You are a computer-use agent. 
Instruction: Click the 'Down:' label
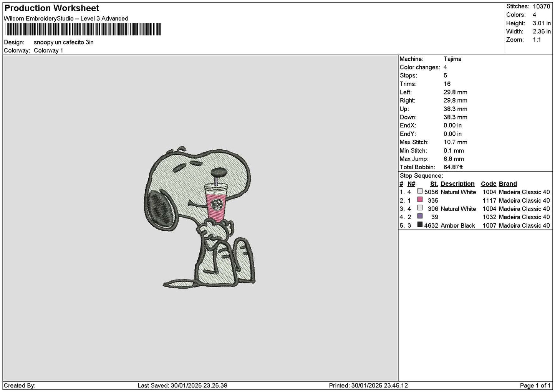click(408, 117)
